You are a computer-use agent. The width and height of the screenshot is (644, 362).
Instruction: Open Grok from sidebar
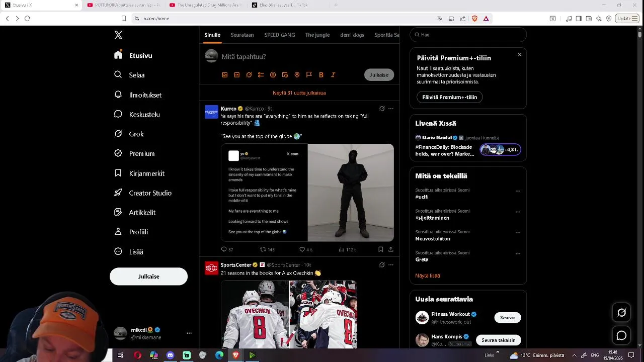[129, 134]
